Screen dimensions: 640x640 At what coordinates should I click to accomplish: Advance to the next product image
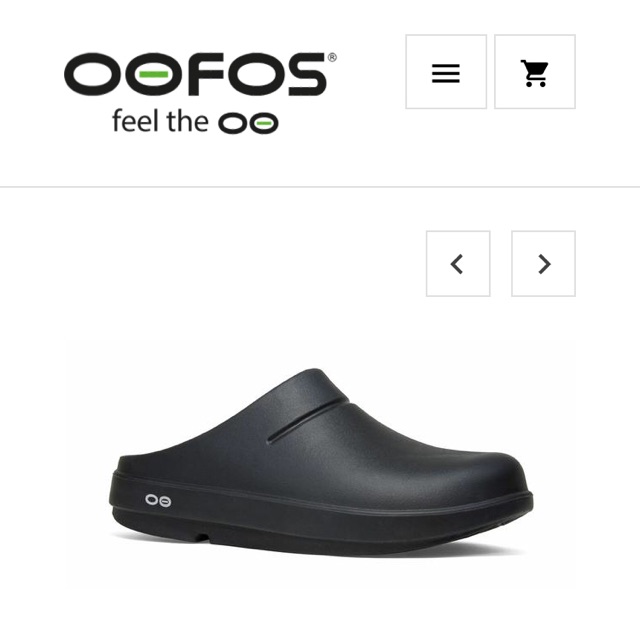coord(543,264)
